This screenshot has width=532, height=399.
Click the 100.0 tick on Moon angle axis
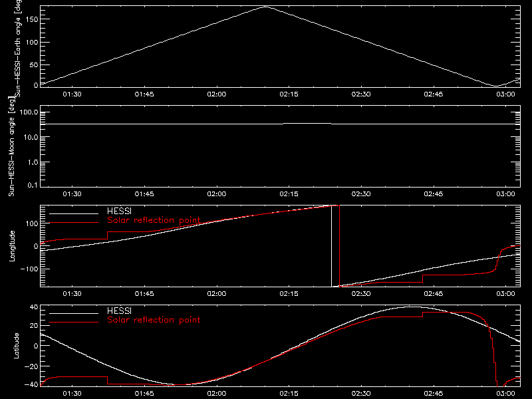click(x=29, y=112)
